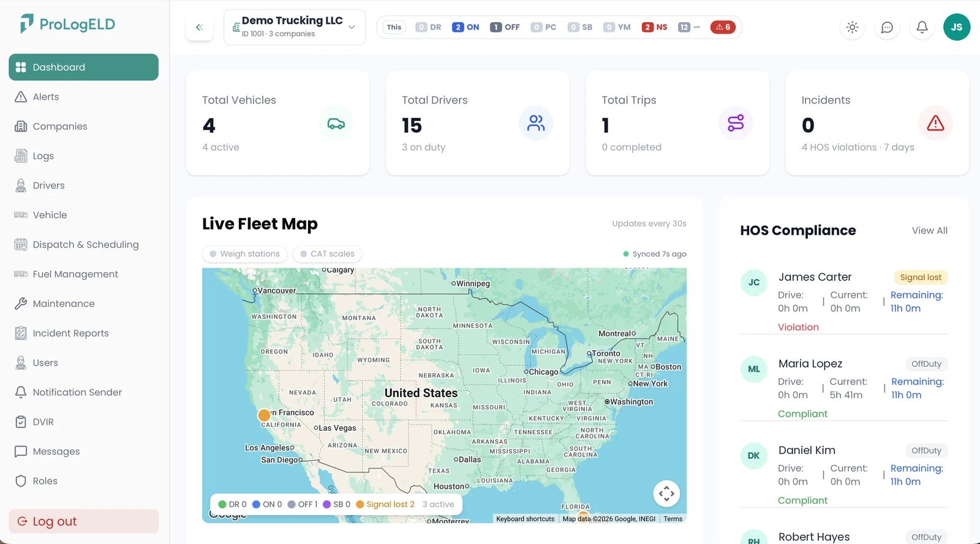Open This period selector
Viewport: 980px width, 544px height.
point(394,27)
